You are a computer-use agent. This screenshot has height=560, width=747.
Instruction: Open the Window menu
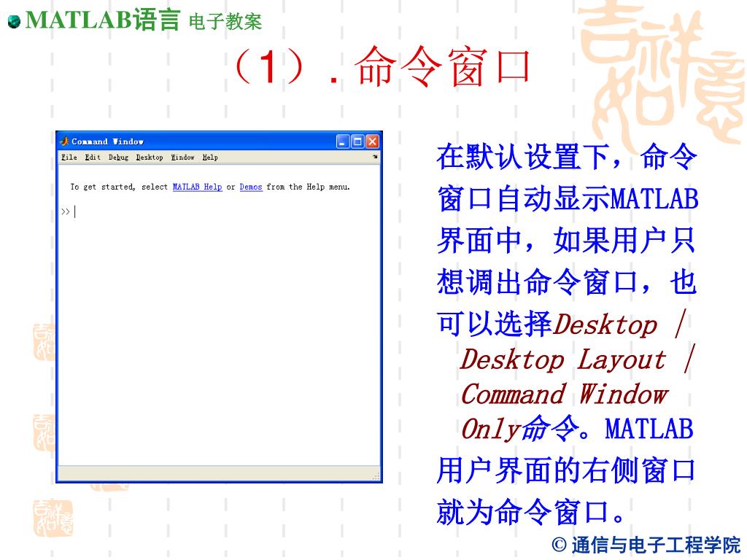183,157
